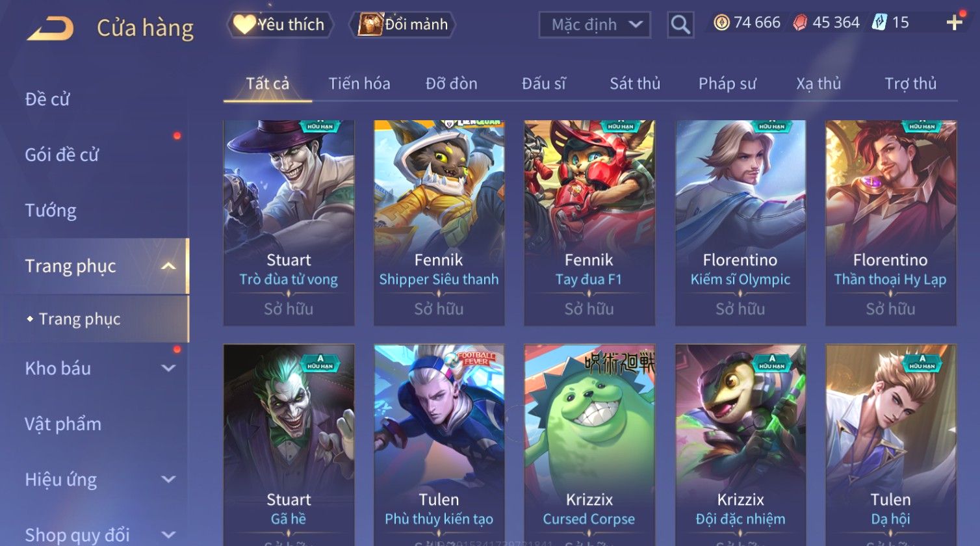Tap the gold coin balance icon
The width and height of the screenshot is (980, 546).
[721, 23]
